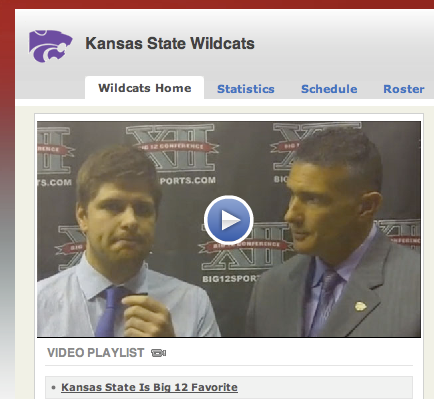Click the video camera icon beside Video Playlist
Image resolution: width=434 pixels, height=399 pixels.
coord(158,353)
